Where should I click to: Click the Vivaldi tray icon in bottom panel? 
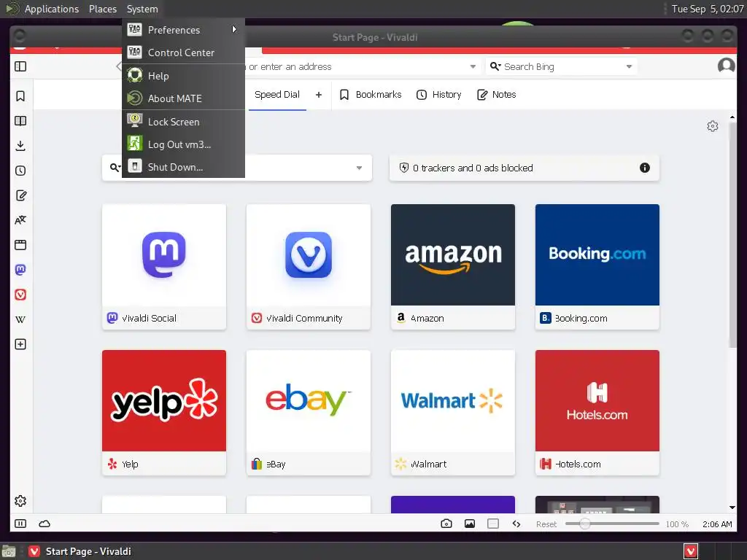click(x=691, y=551)
